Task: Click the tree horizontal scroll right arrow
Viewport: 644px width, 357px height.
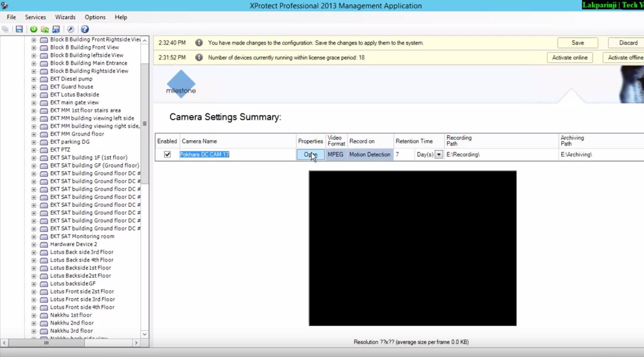Action: 136,343
